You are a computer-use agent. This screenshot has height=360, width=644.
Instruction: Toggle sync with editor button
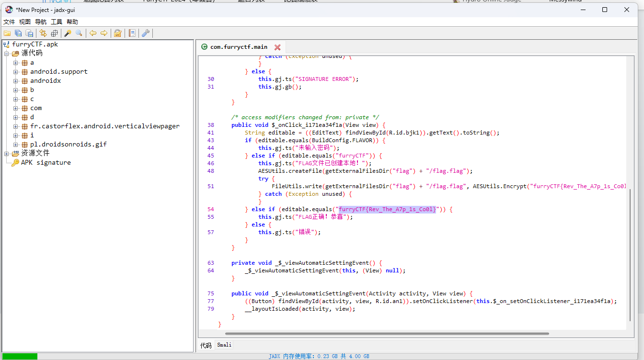pos(43,33)
